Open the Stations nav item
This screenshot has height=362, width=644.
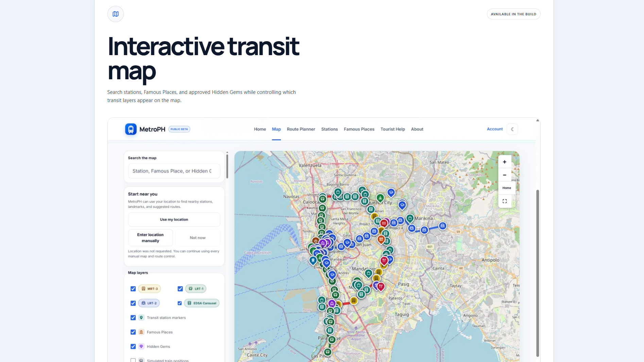329,129
